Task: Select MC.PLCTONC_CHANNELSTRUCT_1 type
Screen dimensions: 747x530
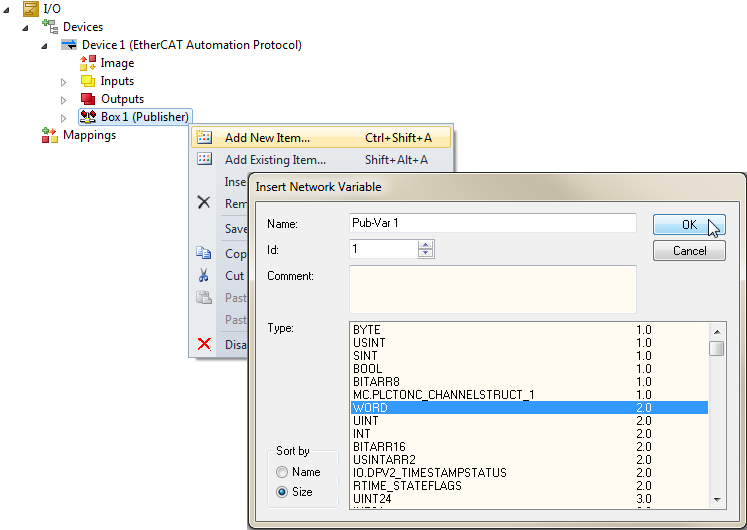Action: click(529, 395)
